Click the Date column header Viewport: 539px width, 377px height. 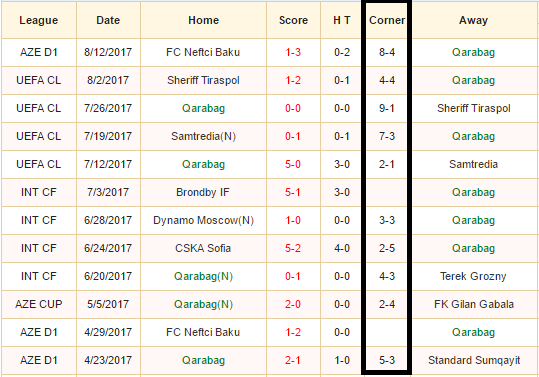coord(108,20)
